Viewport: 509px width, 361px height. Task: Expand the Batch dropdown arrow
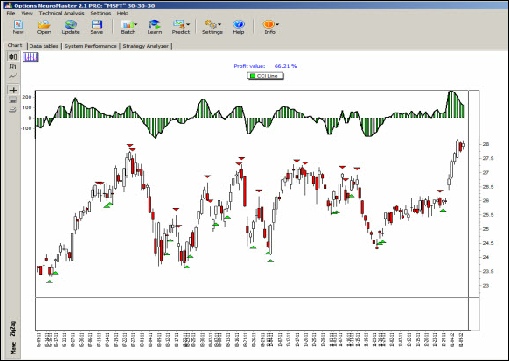pos(135,24)
